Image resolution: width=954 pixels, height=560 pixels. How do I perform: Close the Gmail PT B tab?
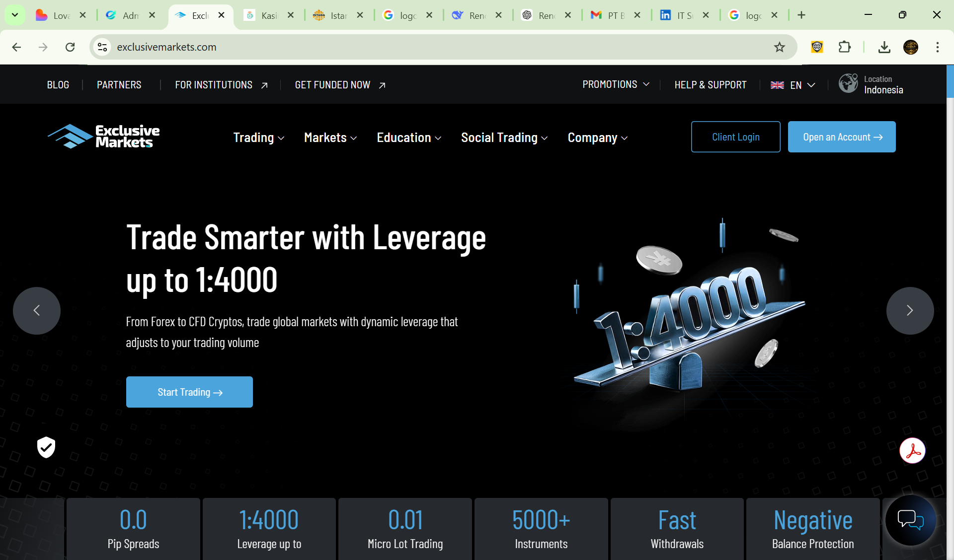point(637,15)
